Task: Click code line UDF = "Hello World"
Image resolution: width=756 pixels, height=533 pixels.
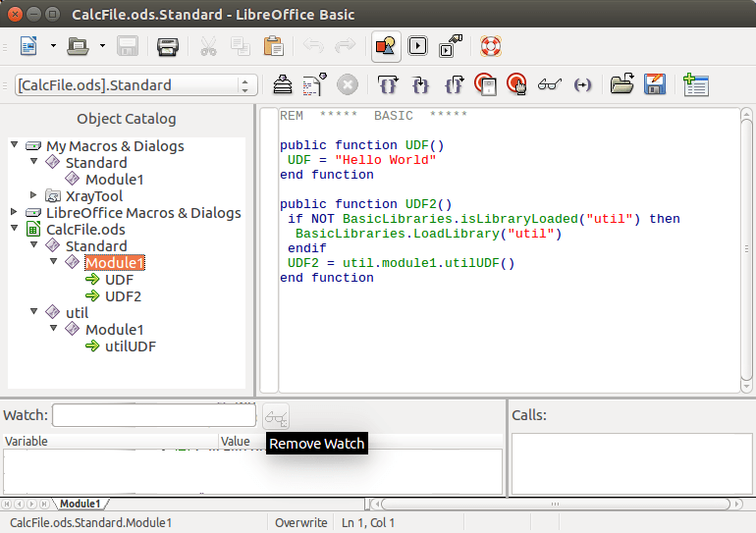Action: [x=361, y=160]
